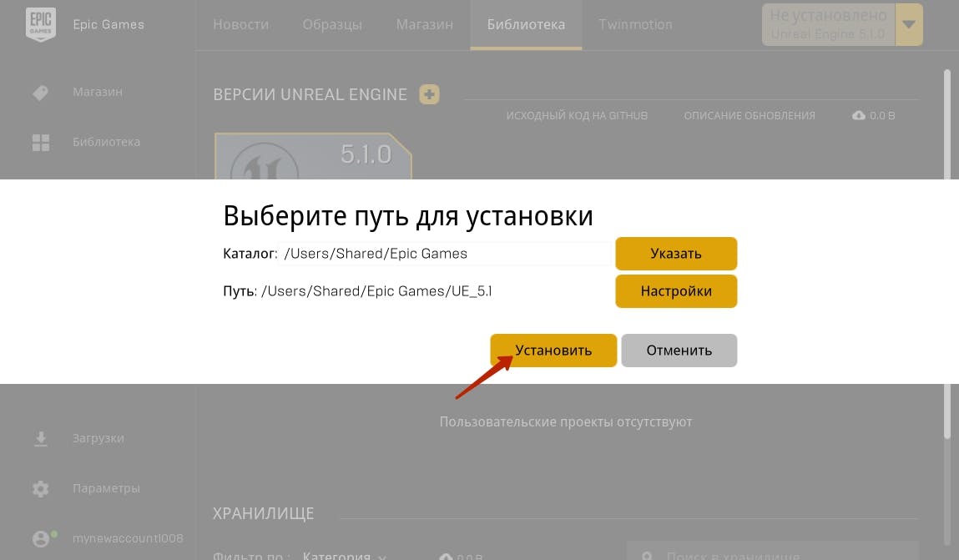Cancel with the Отменить button
Image resolution: width=959 pixels, height=560 pixels.
(x=679, y=351)
